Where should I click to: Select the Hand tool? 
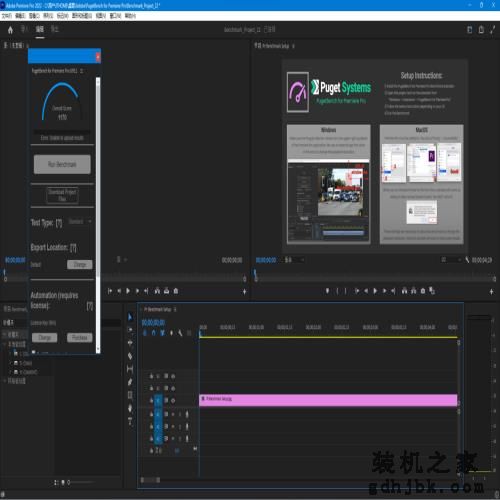(130, 408)
